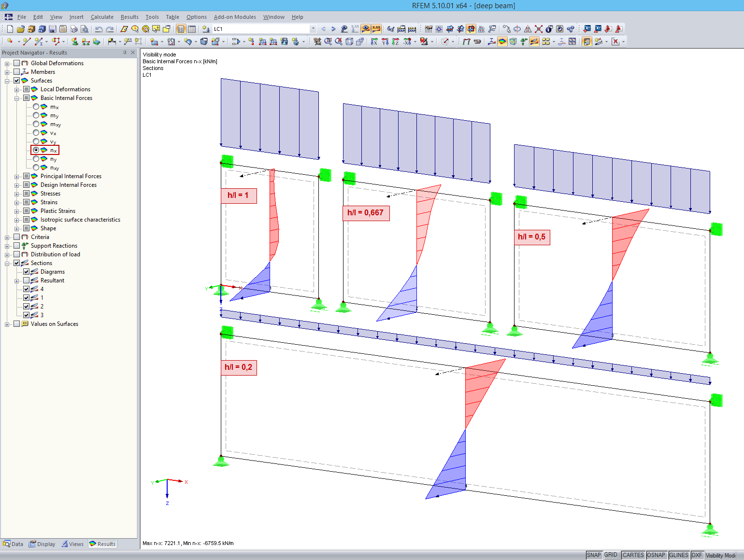Select the ny radio button
This screenshot has height=560, width=744.
(x=36, y=159)
